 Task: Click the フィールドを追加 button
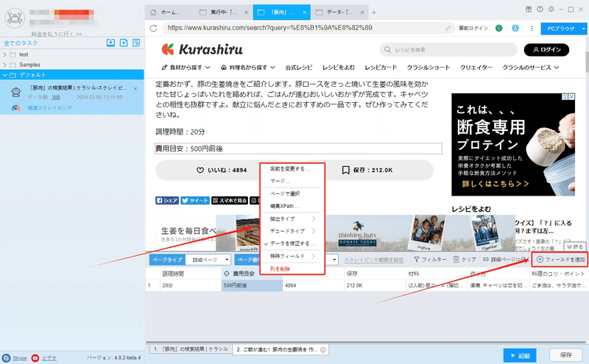coord(560,260)
